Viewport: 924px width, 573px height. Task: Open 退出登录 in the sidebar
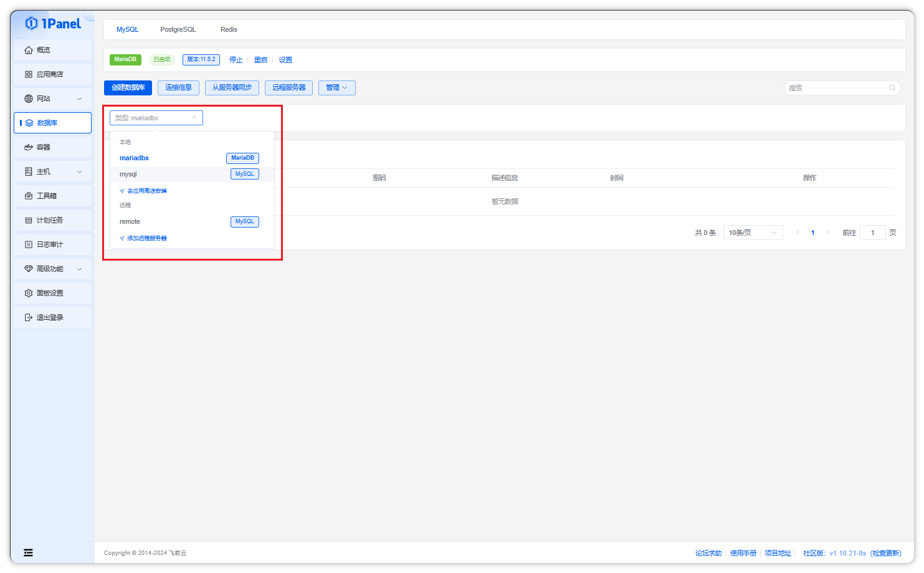(x=52, y=317)
